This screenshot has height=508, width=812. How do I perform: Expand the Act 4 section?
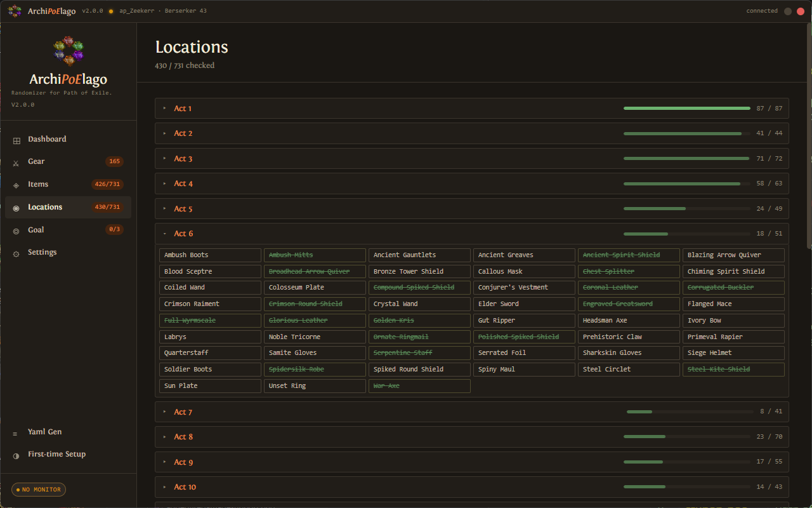pos(471,184)
